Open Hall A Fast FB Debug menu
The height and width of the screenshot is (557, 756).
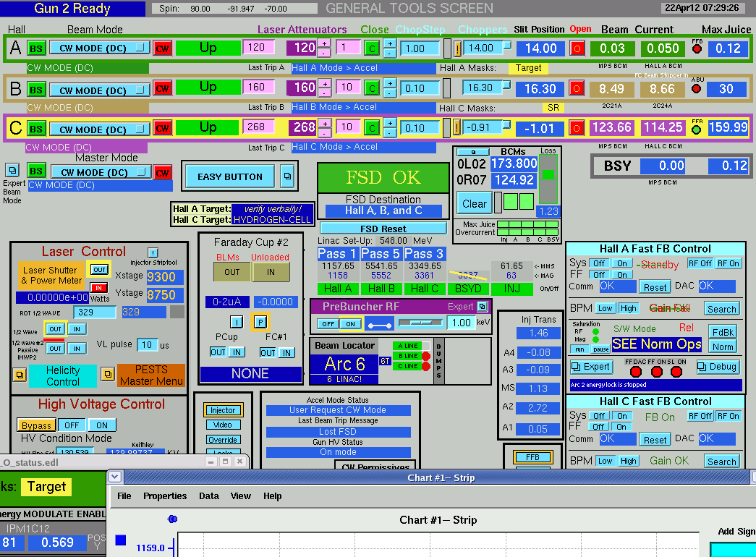pyautogui.click(x=717, y=367)
